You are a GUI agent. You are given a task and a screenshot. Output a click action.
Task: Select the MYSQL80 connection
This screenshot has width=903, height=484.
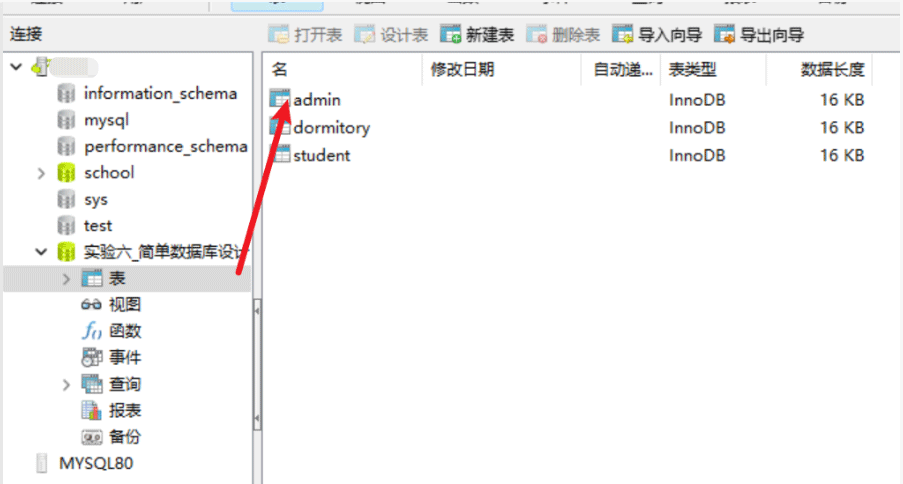[84, 463]
